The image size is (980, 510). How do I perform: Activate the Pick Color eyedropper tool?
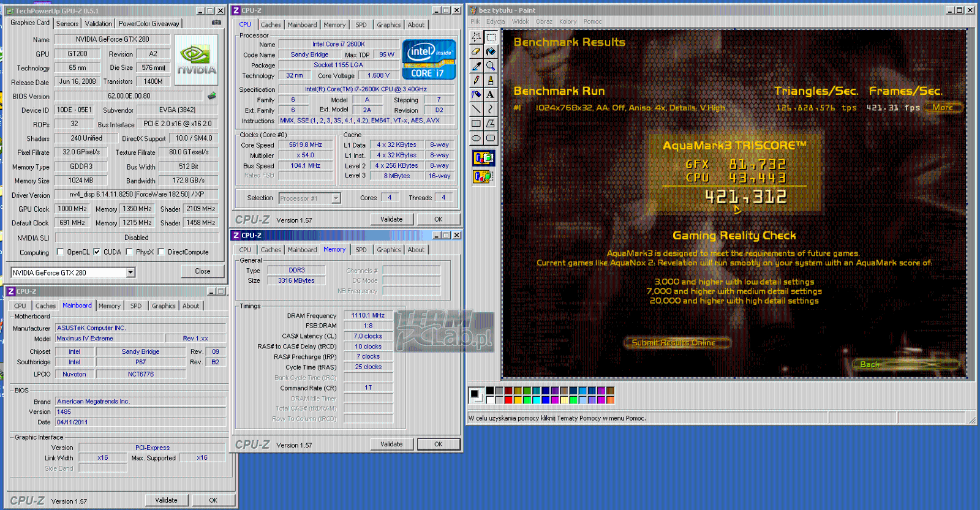(x=476, y=66)
